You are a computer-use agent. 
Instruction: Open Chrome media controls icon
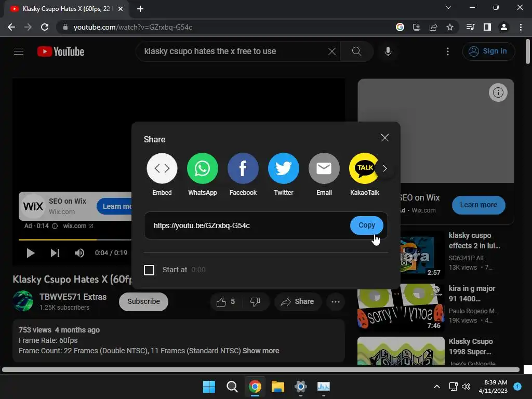tap(470, 27)
